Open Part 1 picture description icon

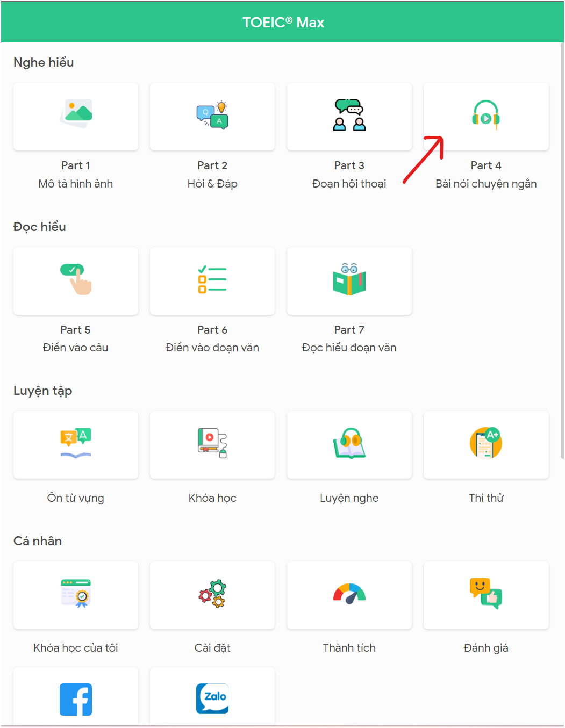click(x=76, y=113)
